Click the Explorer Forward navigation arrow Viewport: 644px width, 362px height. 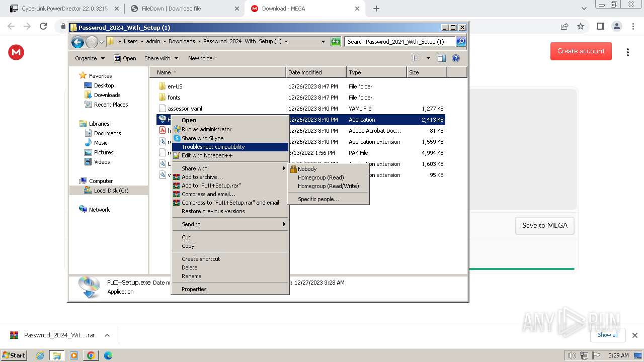tap(92, 42)
